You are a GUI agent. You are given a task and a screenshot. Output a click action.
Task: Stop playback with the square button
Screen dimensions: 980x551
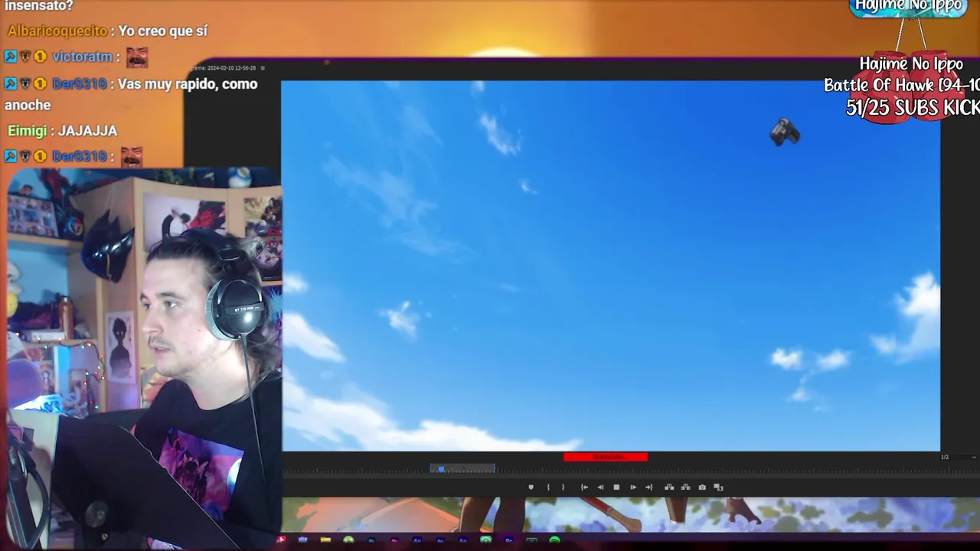pyautogui.click(x=616, y=487)
